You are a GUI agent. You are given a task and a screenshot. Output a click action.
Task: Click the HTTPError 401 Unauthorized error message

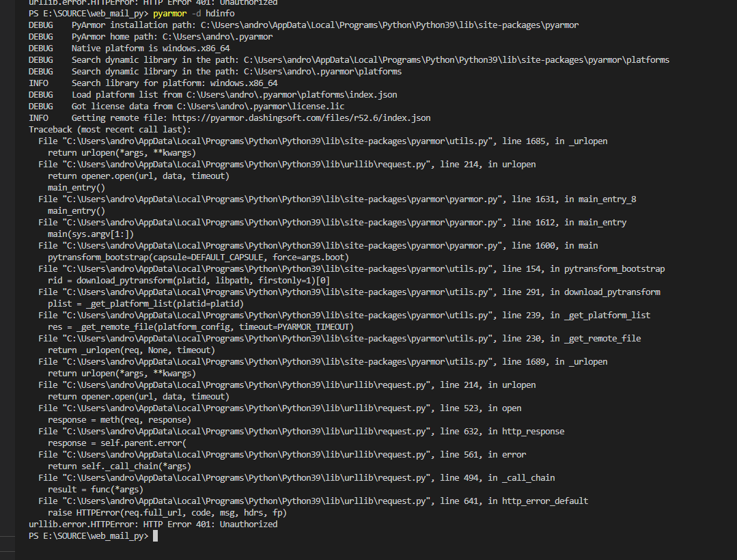pos(154,524)
